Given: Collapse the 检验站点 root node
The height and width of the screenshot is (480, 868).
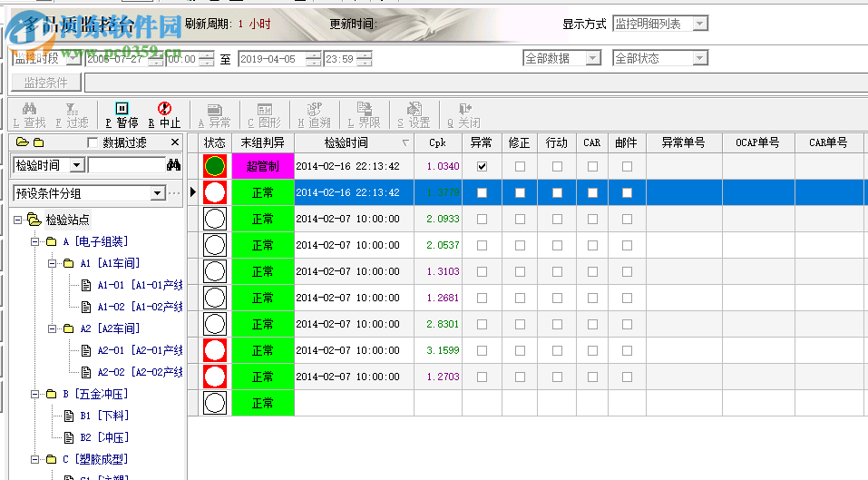Looking at the screenshot, I should click(x=18, y=220).
